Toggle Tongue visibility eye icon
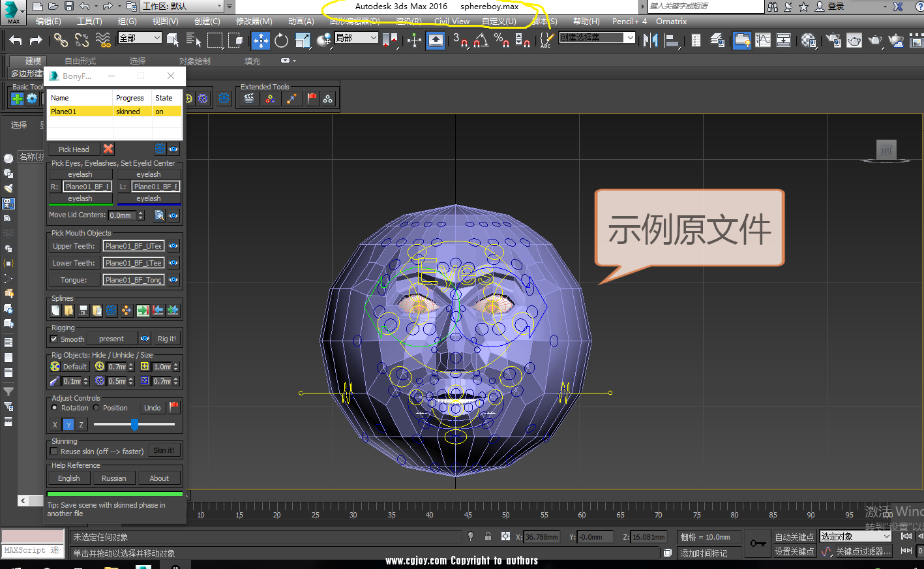 click(x=173, y=280)
